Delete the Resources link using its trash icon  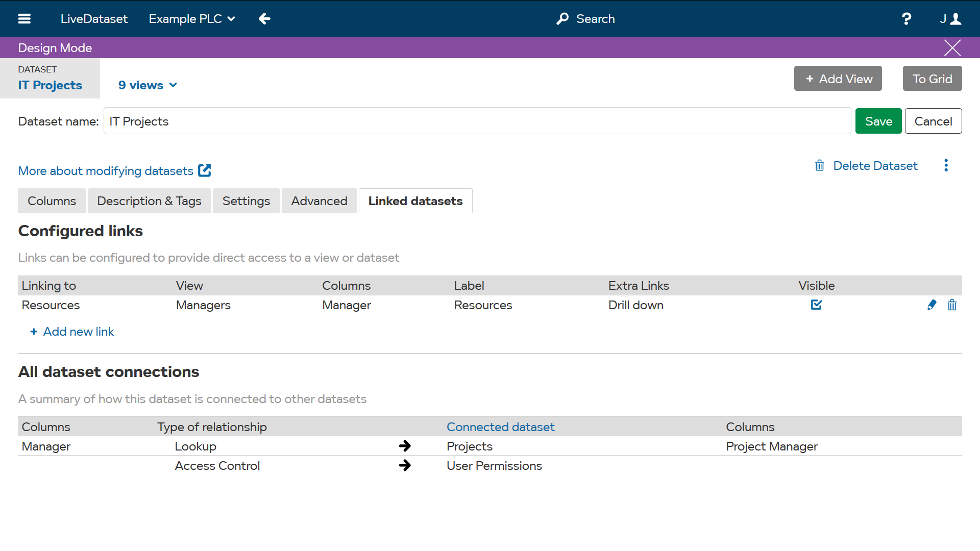[952, 305]
